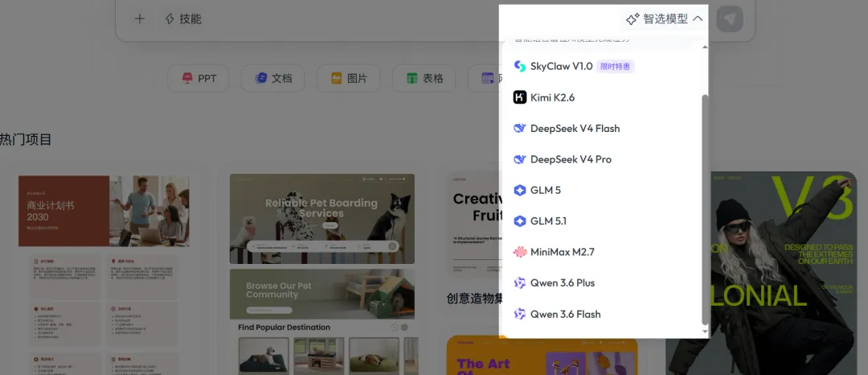Open the 图片 creation chip

(349, 78)
